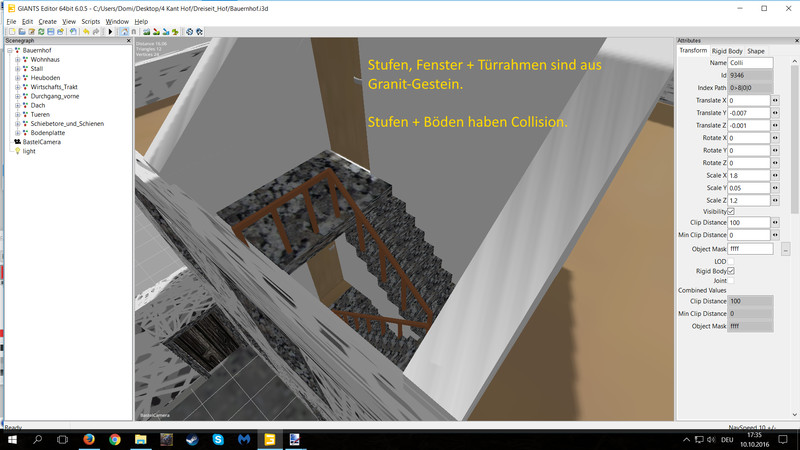This screenshot has width=800, height=450.
Task: Click into the Scale X field
Action: [x=748, y=175]
